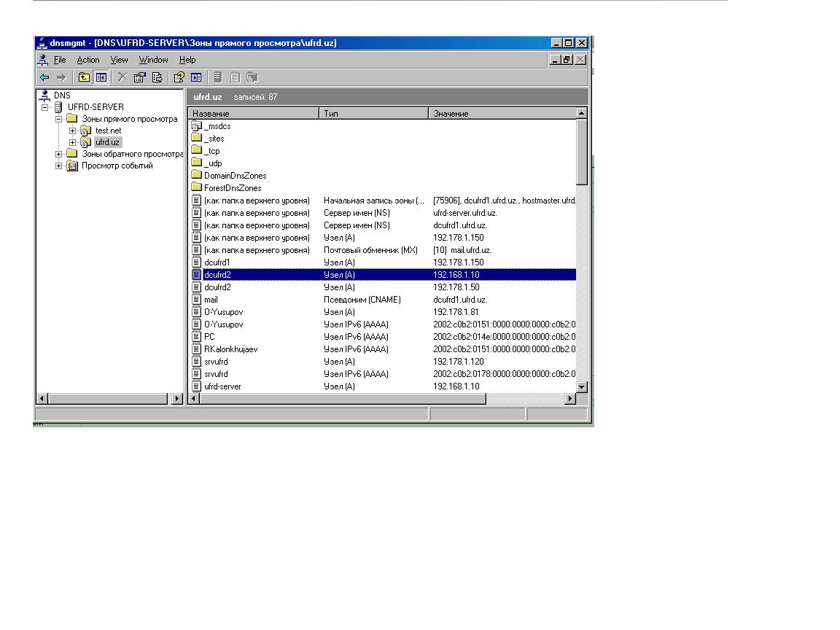This screenshot has height=630, width=840.
Task: Select the test.net zone
Action: click(x=108, y=131)
